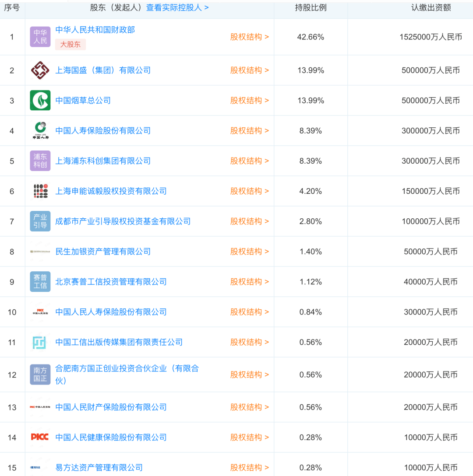Open 易方达资产管理有限公司 link
473x476 pixels.
[x=99, y=467]
